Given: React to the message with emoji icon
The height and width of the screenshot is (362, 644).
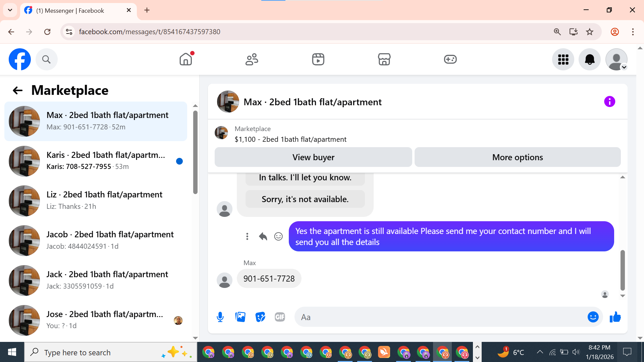Looking at the screenshot, I should pyautogui.click(x=278, y=236).
